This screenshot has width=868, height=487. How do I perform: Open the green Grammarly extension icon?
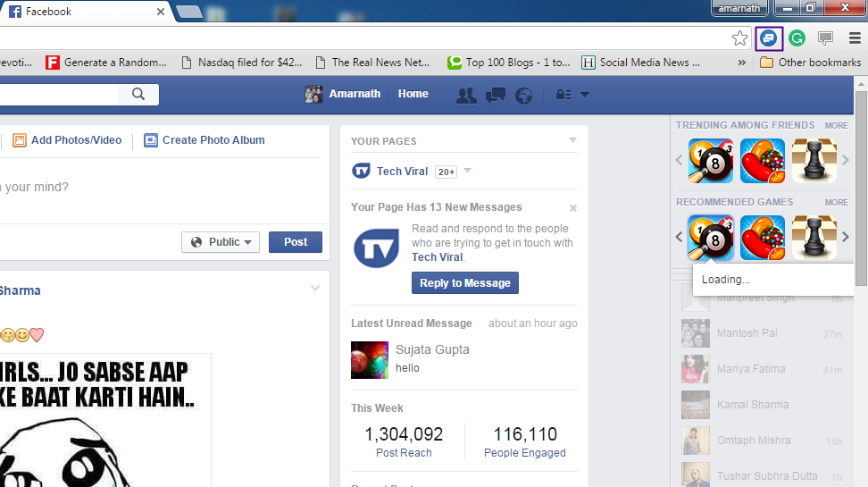pos(797,38)
